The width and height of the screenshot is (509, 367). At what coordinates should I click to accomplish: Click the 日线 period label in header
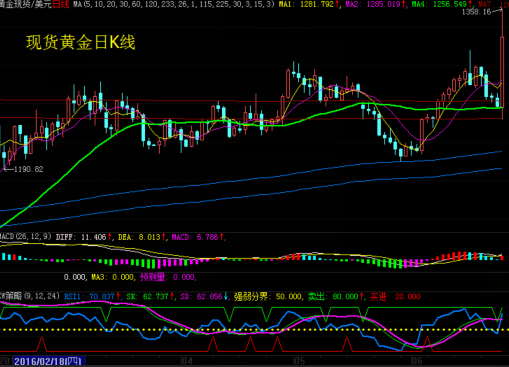pos(61,4)
